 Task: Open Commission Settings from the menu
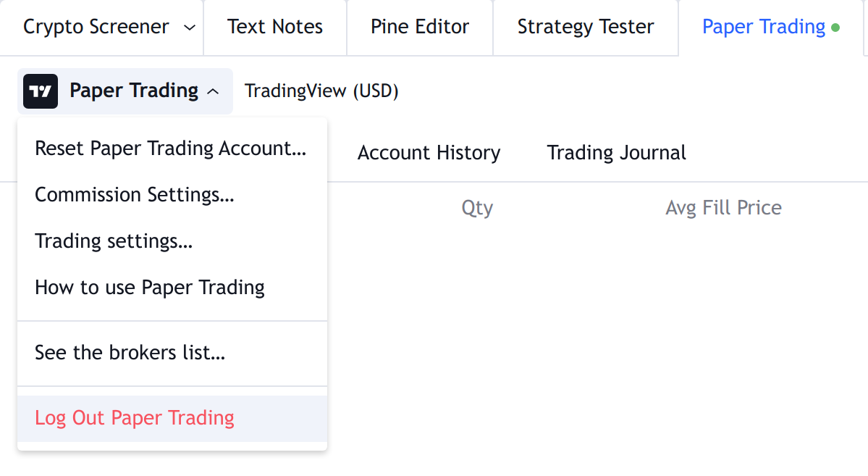[172, 195]
